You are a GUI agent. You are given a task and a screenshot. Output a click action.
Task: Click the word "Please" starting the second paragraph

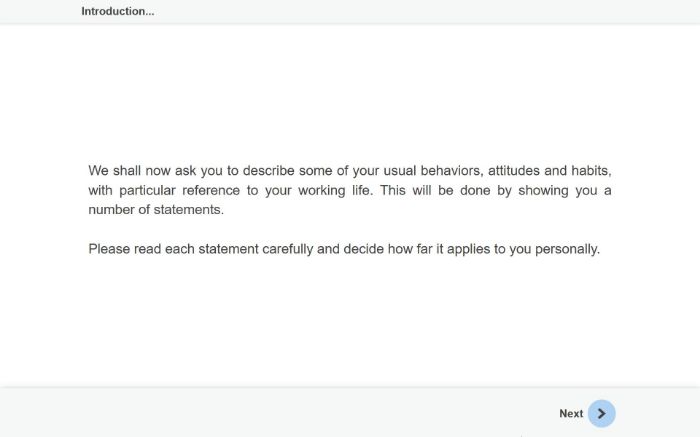tap(108, 249)
